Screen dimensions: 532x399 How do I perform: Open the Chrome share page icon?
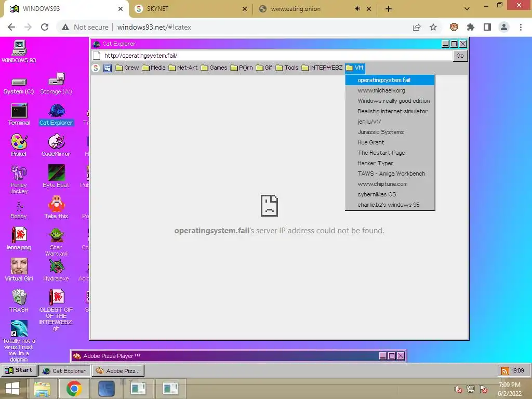(x=417, y=27)
